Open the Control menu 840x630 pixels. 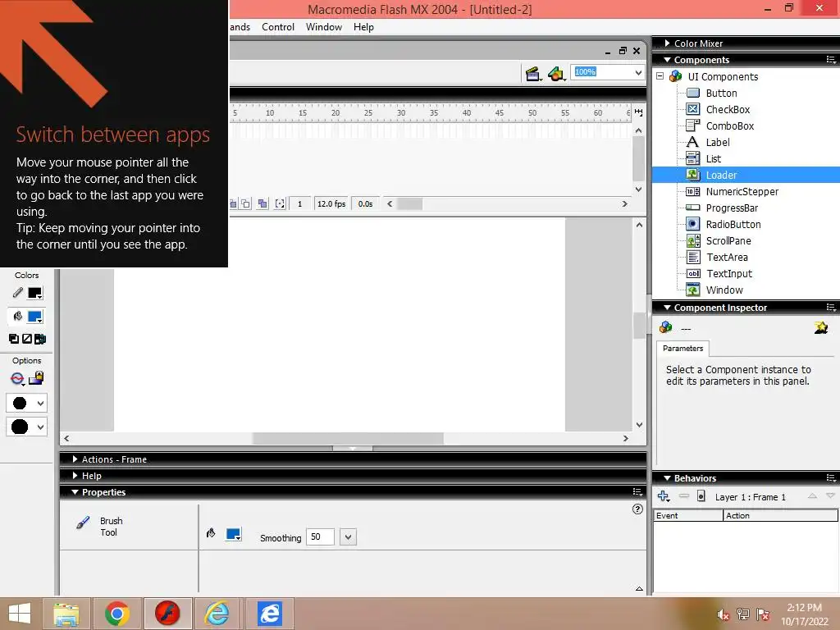pyautogui.click(x=278, y=27)
